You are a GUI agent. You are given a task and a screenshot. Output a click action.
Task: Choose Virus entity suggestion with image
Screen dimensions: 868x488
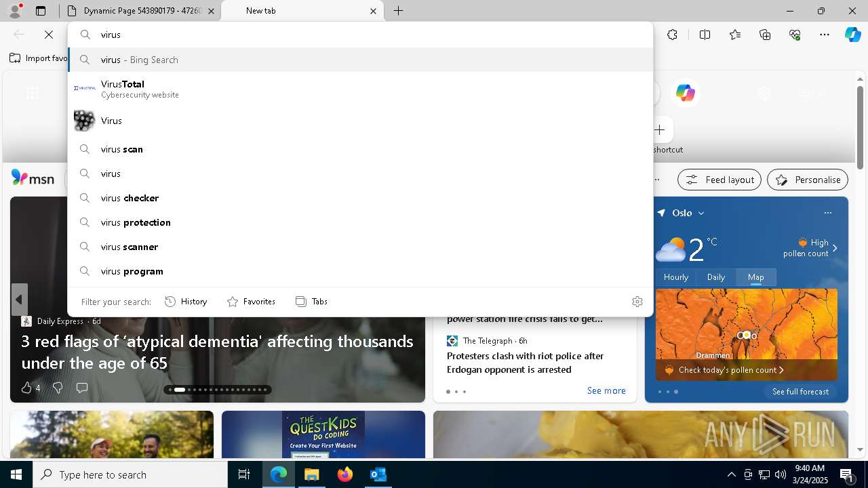point(360,121)
